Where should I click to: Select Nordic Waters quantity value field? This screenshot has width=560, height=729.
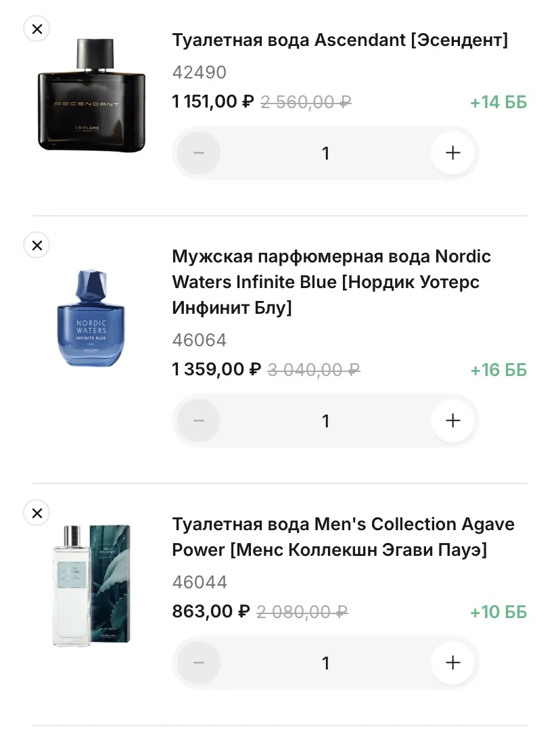tap(325, 421)
